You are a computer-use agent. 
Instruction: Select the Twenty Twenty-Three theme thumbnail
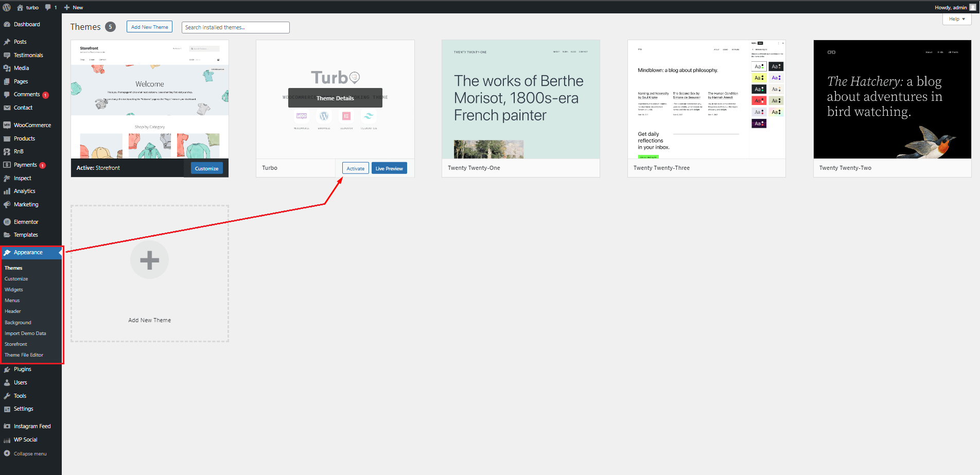pos(707,99)
